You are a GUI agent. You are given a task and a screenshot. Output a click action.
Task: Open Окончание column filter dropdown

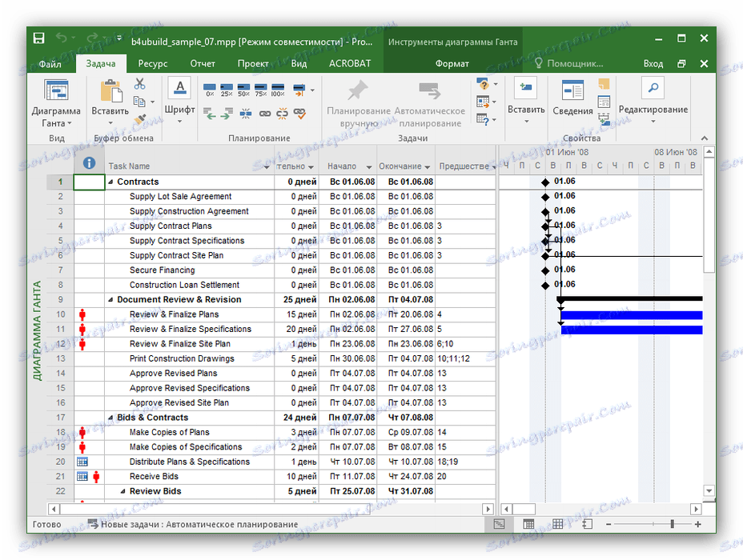(428, 166)
